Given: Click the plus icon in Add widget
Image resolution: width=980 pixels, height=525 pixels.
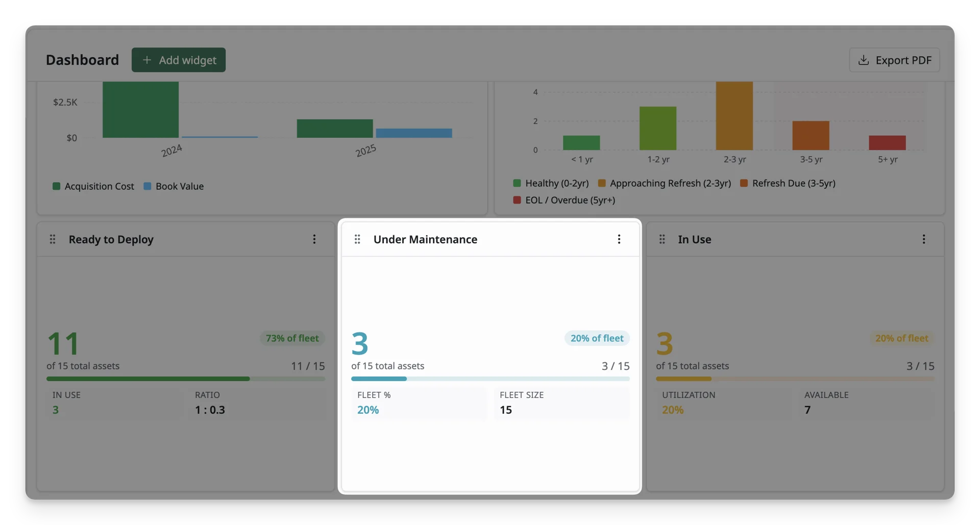Looking at the screenshot, I should coord(147,60).
